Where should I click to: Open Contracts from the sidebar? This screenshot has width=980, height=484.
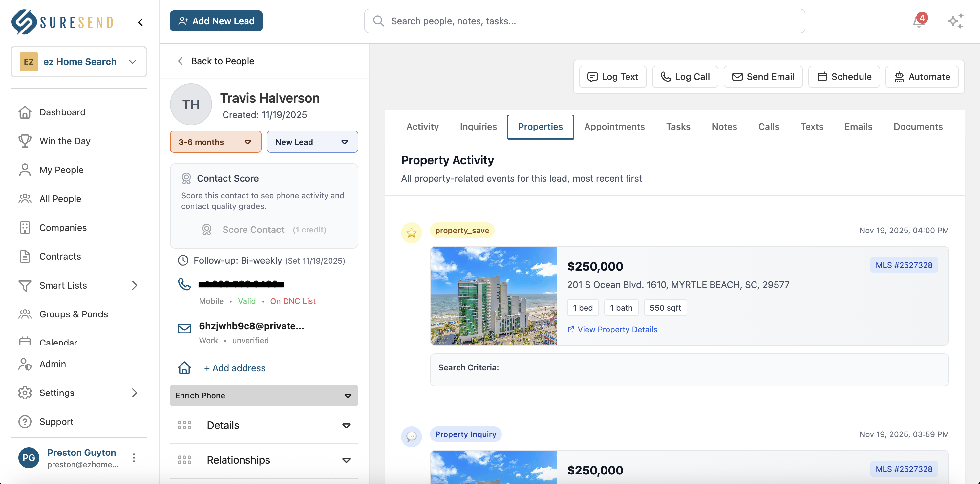tap(60, 256)
